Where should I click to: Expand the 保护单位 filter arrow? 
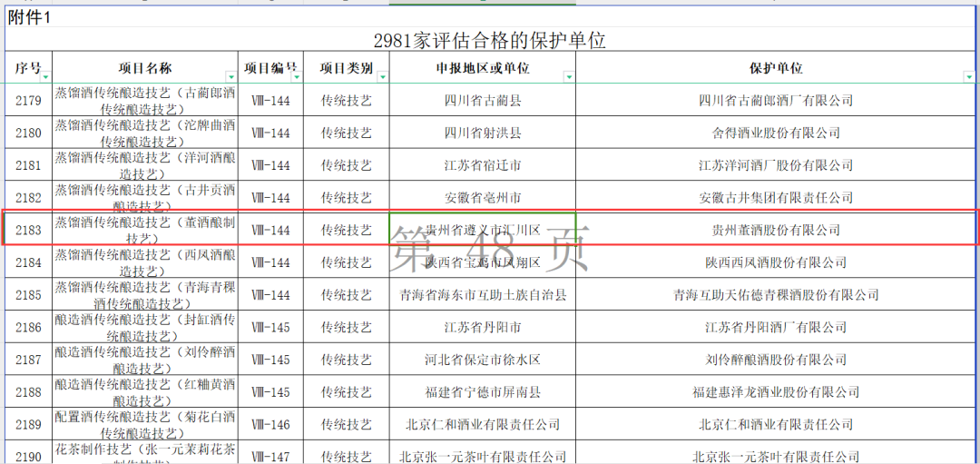(971, 78)
